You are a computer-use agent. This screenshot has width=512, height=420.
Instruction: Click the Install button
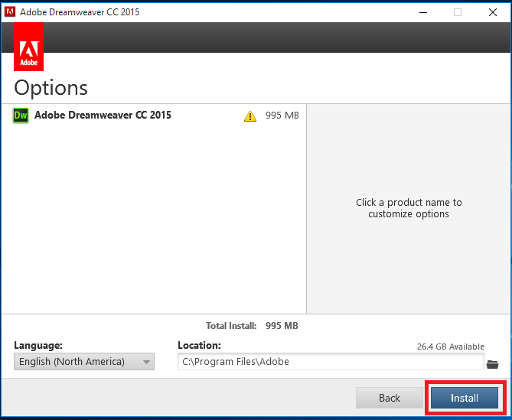pos(465,398)
